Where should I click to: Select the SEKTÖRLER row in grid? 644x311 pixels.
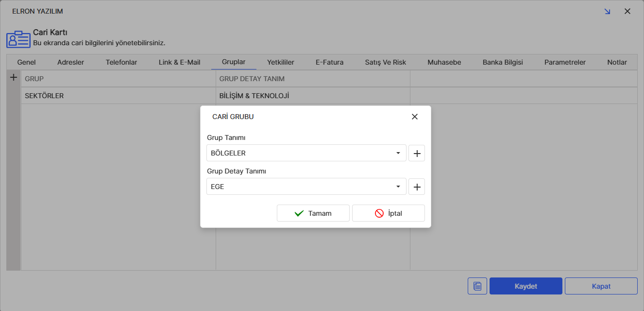tap(44, 96)
